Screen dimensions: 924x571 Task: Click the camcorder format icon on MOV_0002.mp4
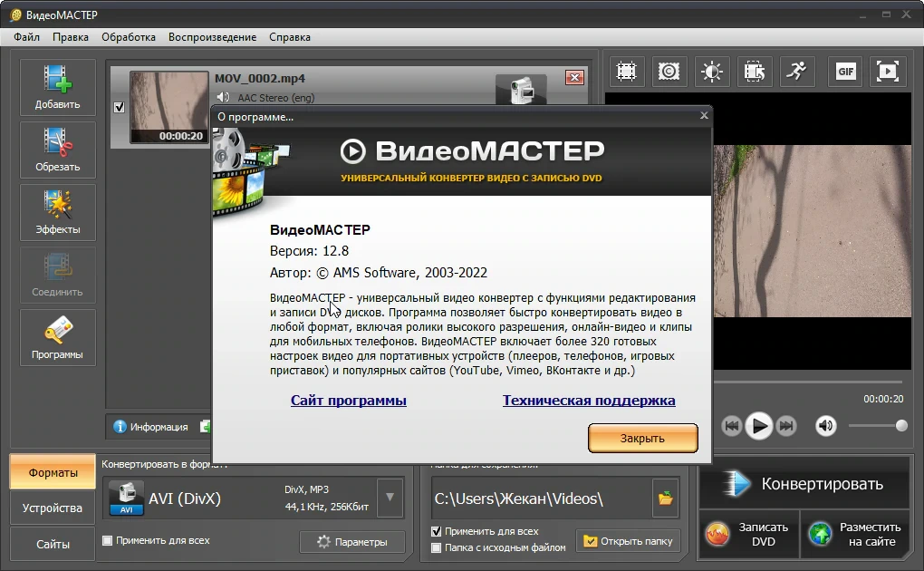tap(521, 89)
